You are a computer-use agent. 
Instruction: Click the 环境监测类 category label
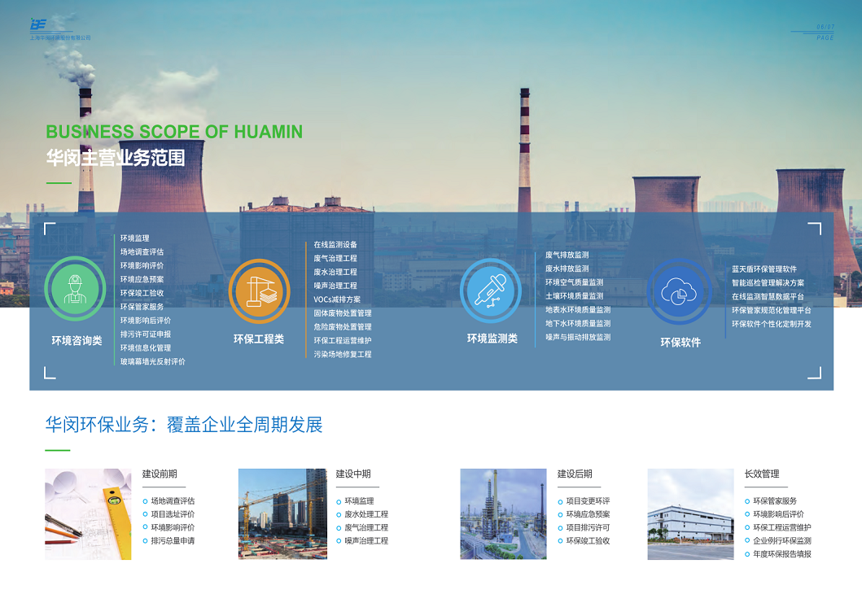click(x=492, y=339)
